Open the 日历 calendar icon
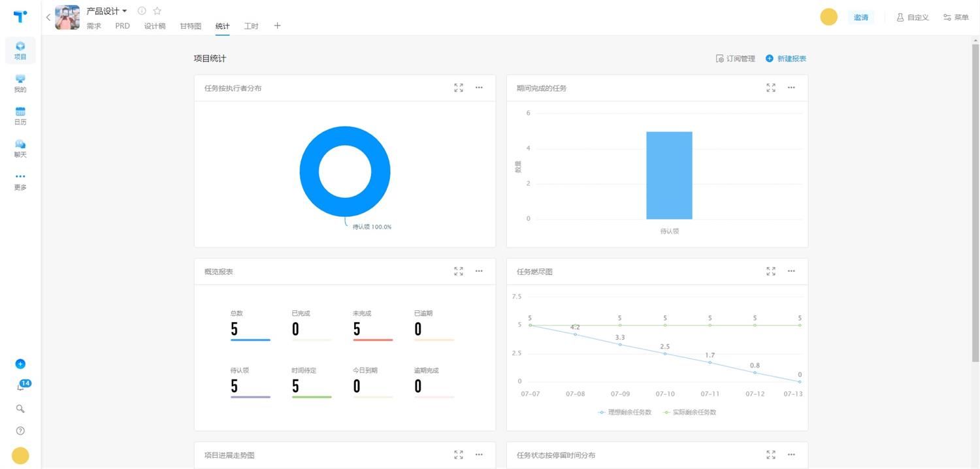Screen dimensions: 980x469 tap(20, 116)
